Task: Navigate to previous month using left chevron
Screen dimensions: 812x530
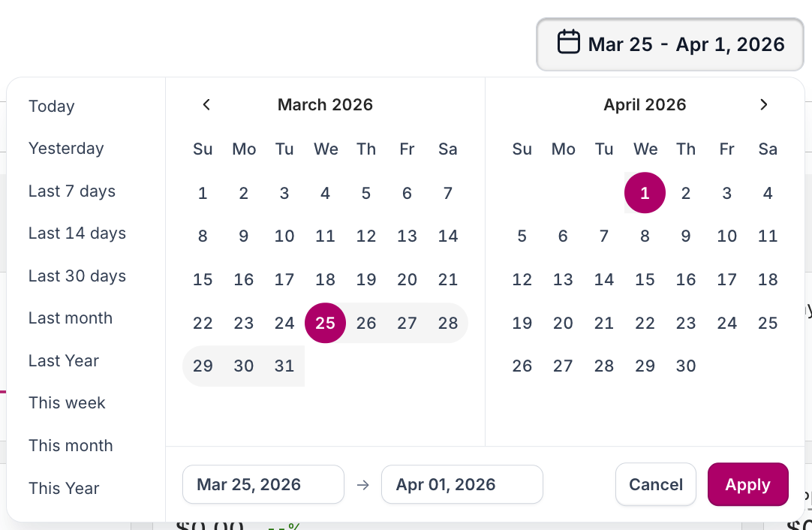Action: [206, 104]
